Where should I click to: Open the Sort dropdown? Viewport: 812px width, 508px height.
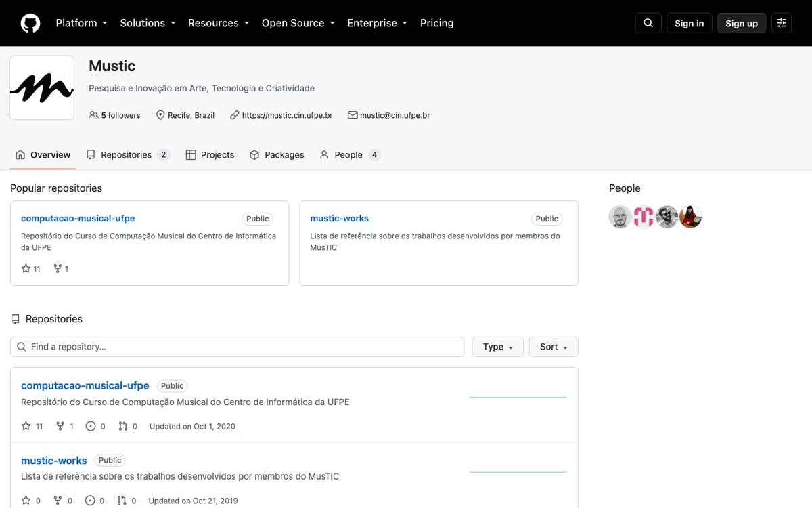pos(554,347)
